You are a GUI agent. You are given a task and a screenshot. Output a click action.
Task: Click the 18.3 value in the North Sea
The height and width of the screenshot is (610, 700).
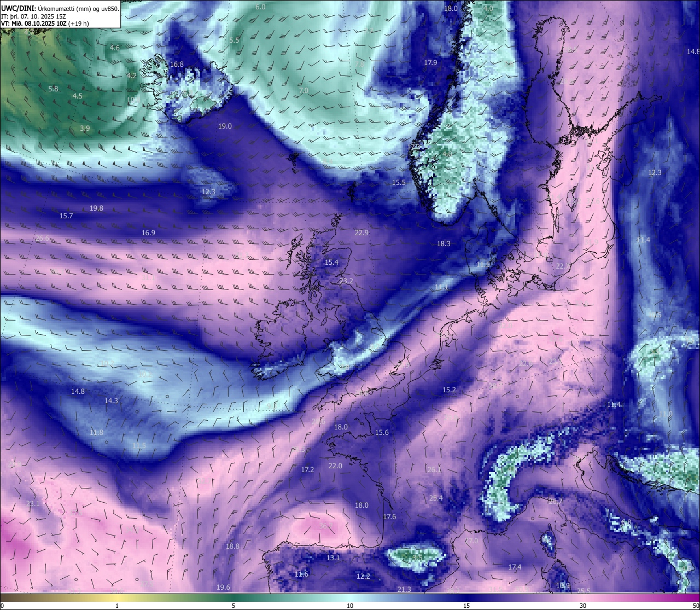[444, 243]
